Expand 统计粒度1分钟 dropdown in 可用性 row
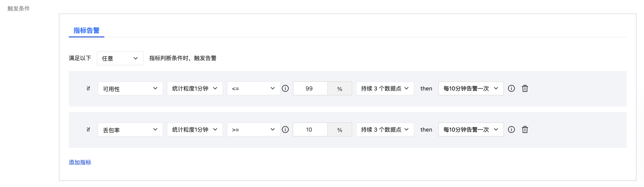This screenshot has height=187, width=644. (195, 89)
